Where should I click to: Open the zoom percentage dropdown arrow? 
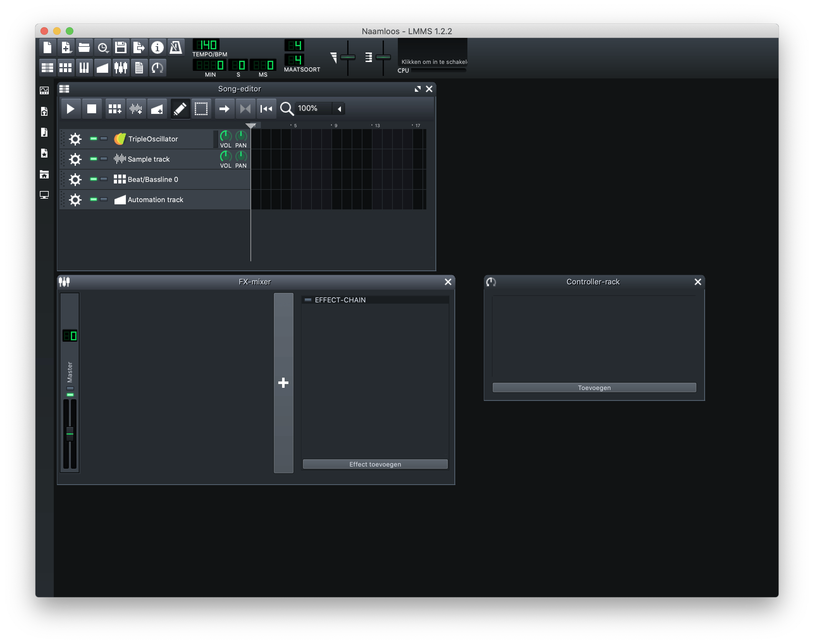[x=339, y=109]
